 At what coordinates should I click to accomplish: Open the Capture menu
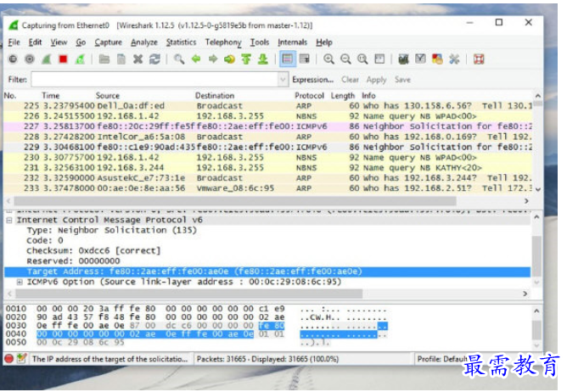point(108,42)
